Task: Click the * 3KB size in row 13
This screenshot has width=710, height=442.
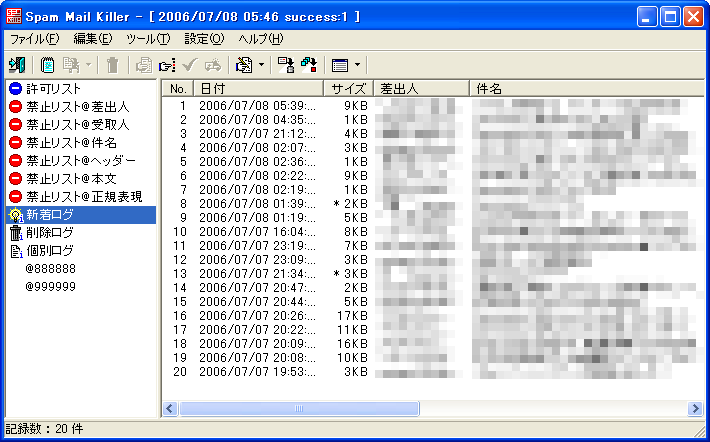Action: point(350,274)
